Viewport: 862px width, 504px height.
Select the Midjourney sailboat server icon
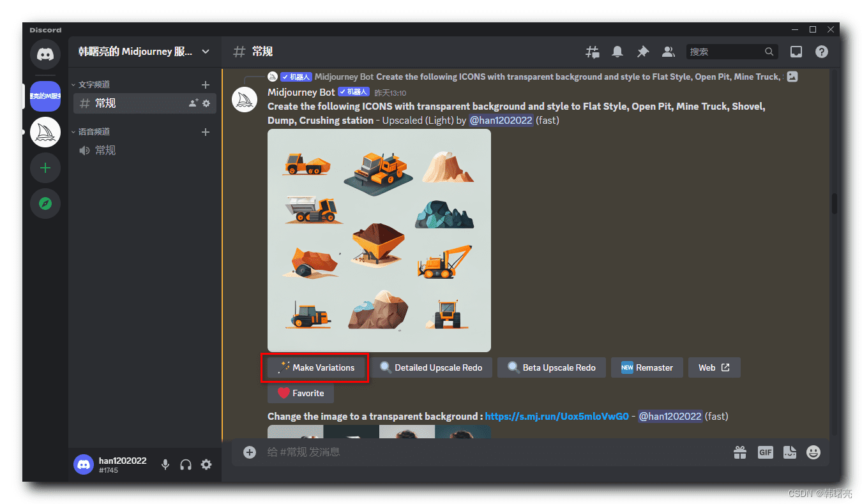click(x=45, y=132)
